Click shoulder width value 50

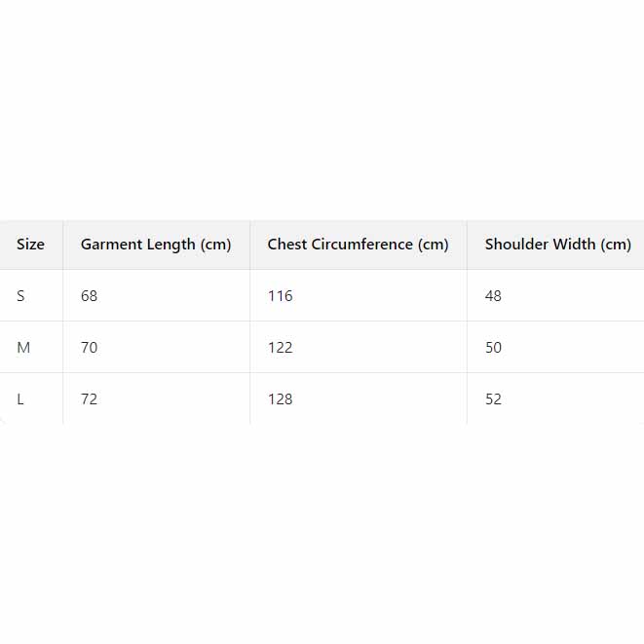[x=493, y=348]
